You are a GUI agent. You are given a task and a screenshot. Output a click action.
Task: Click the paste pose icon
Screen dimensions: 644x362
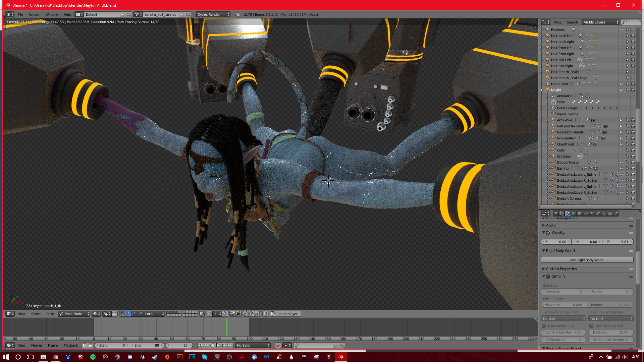[252, 314]
